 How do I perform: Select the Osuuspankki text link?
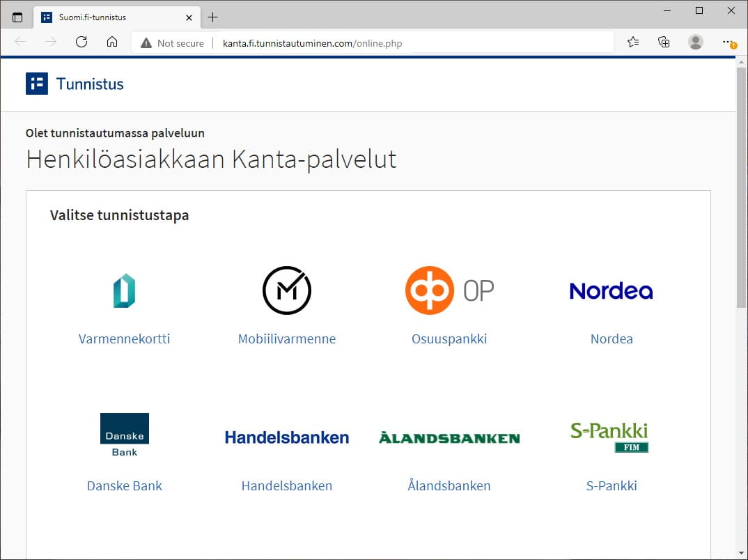(449, 339)
